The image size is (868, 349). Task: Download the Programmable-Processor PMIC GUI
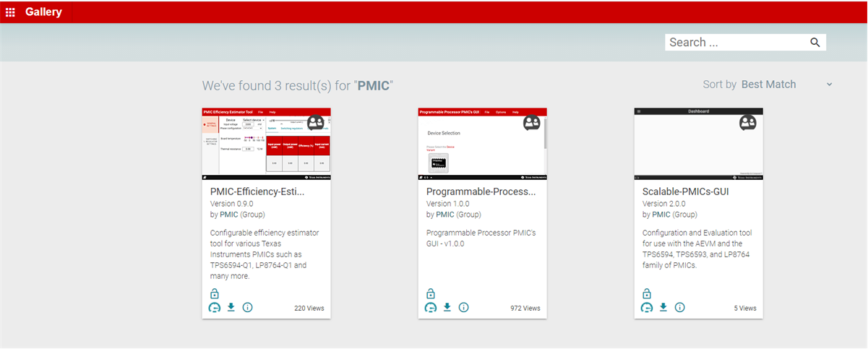pyautogui.click(x=447, y=307)
